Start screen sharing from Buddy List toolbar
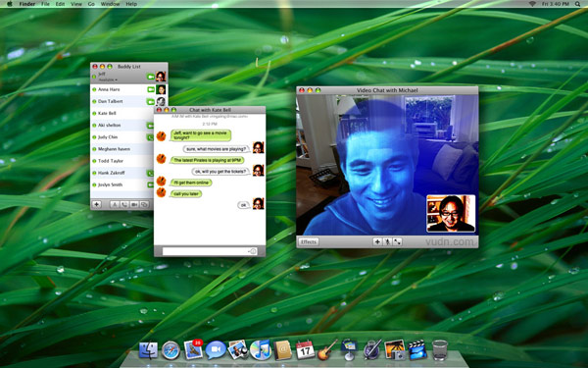This screenshot has width=588, height=368. (144, 205)
